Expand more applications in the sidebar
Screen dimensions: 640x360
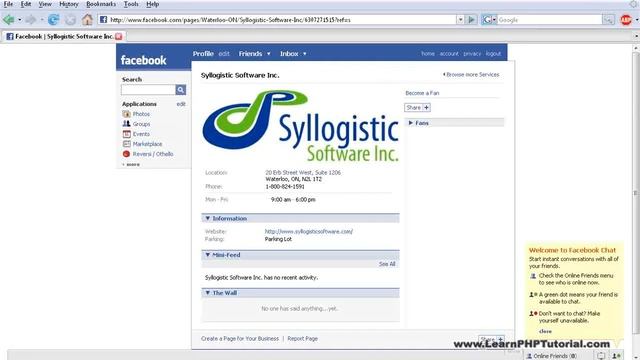131,164
